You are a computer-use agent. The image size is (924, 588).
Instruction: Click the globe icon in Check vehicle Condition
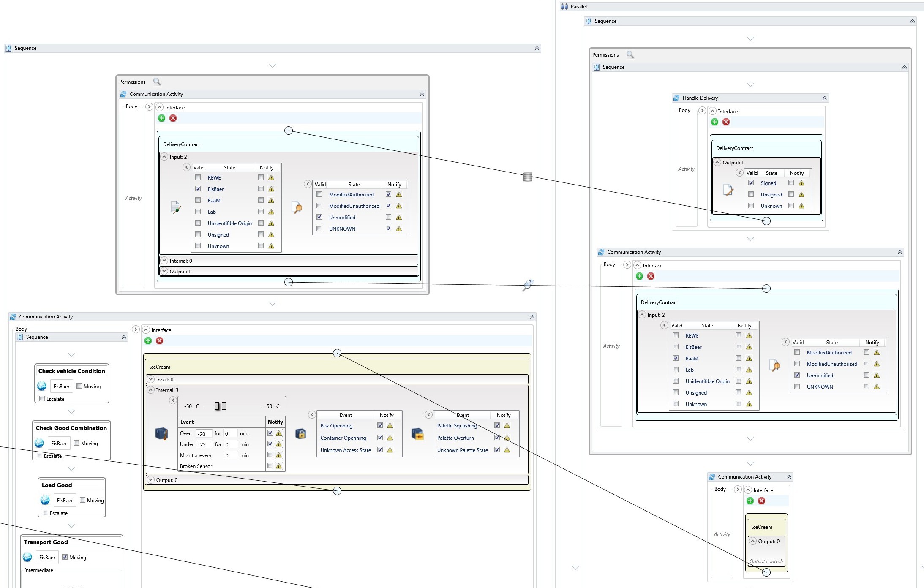pyautogui.click(x=41, y=386)
